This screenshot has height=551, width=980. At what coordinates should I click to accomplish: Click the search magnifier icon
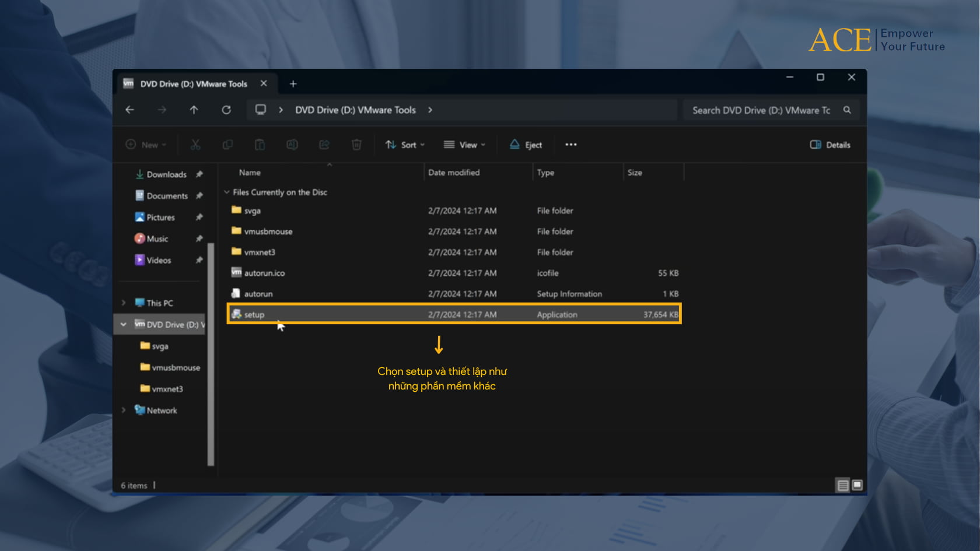pos(847,110)
